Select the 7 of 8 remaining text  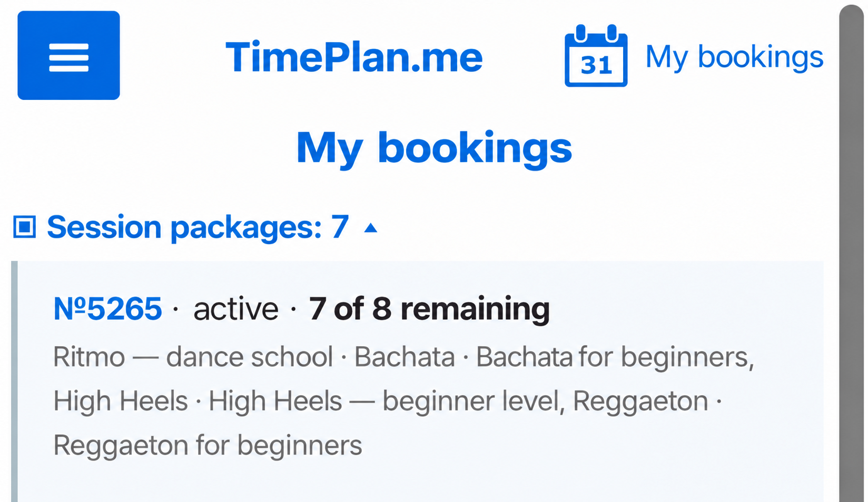[429, 308]
